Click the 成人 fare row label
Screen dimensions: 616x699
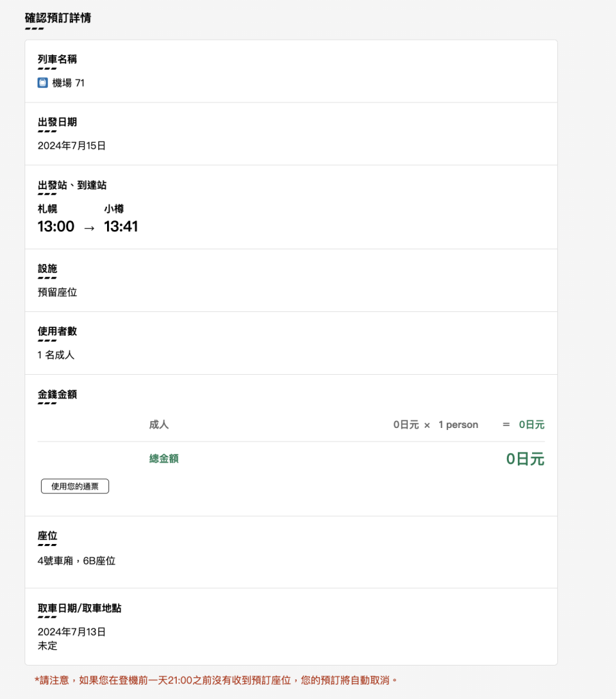159,425
